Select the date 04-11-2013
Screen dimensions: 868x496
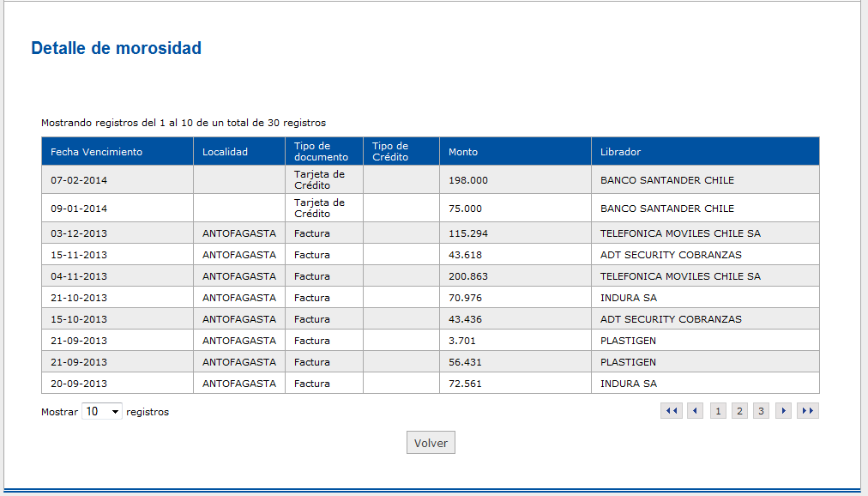coord(79,276)
